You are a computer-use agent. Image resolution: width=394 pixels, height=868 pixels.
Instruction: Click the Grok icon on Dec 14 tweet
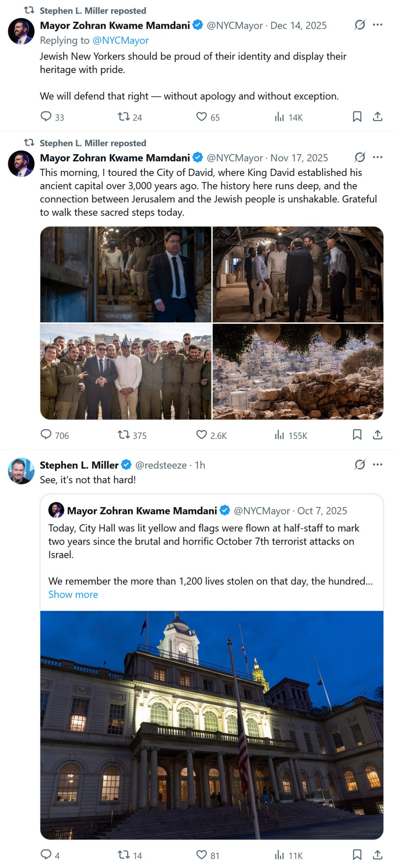coord(360,25)
